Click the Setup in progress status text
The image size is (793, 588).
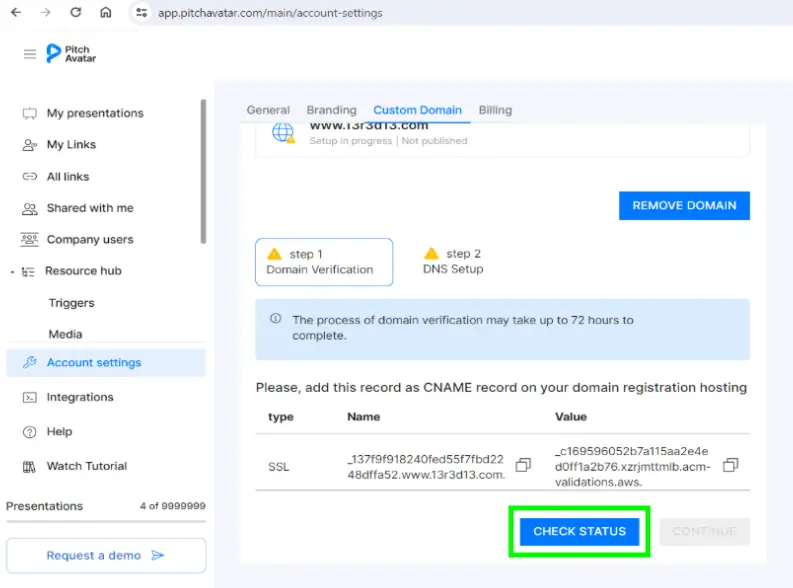click(x=350, y=141)
